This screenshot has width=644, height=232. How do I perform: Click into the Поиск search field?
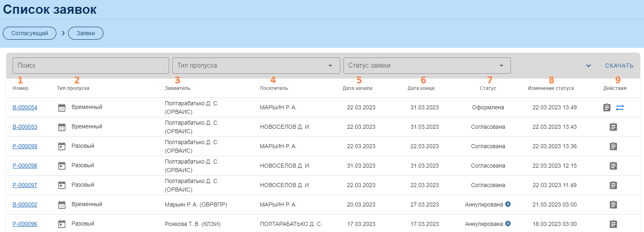point(90,66)
